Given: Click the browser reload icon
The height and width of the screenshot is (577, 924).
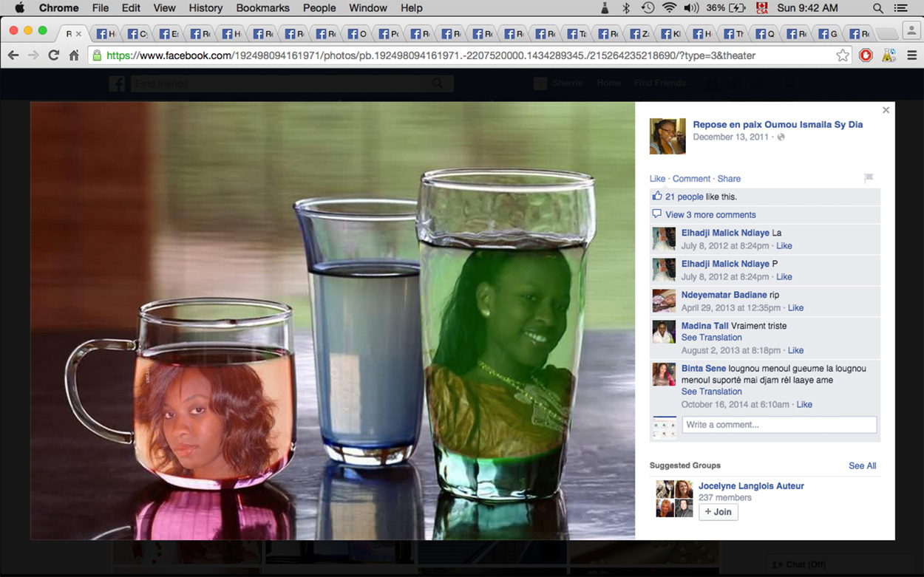Looking at the screenshot, I should pos(53,55).
